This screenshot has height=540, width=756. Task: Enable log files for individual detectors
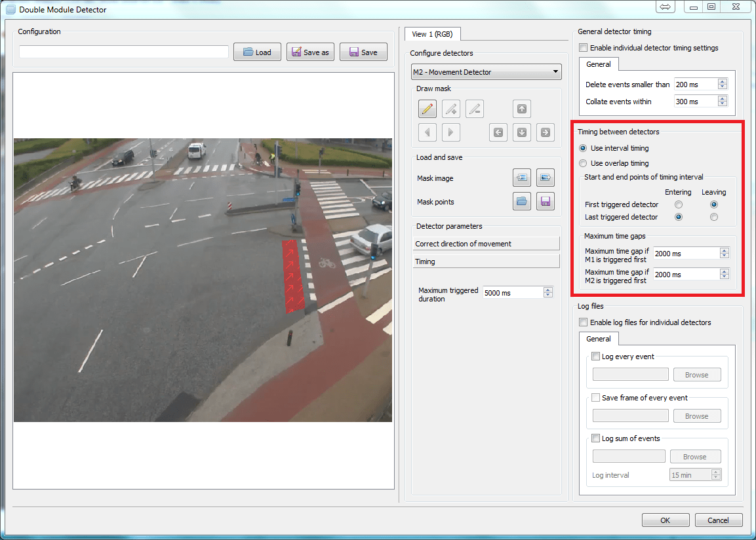coord(584,322)
